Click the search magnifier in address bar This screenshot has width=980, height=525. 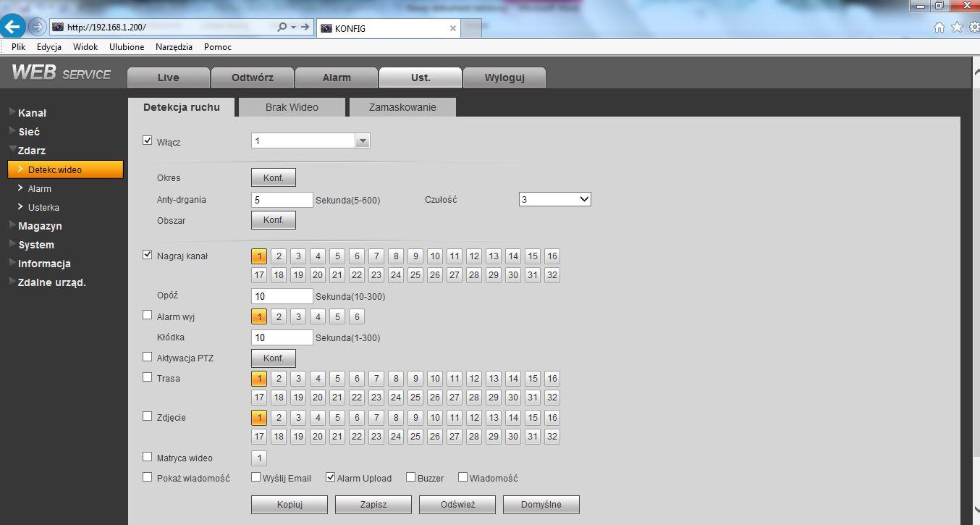pos(282,28)
